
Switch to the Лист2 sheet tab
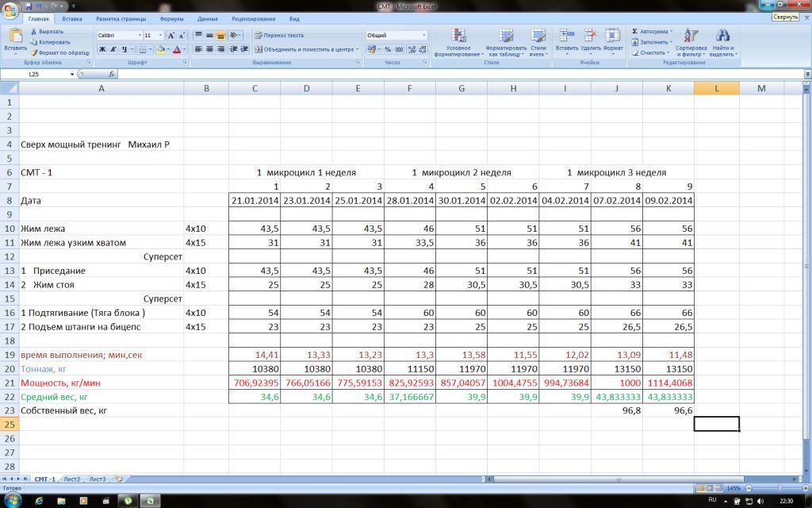coord(72,479)
